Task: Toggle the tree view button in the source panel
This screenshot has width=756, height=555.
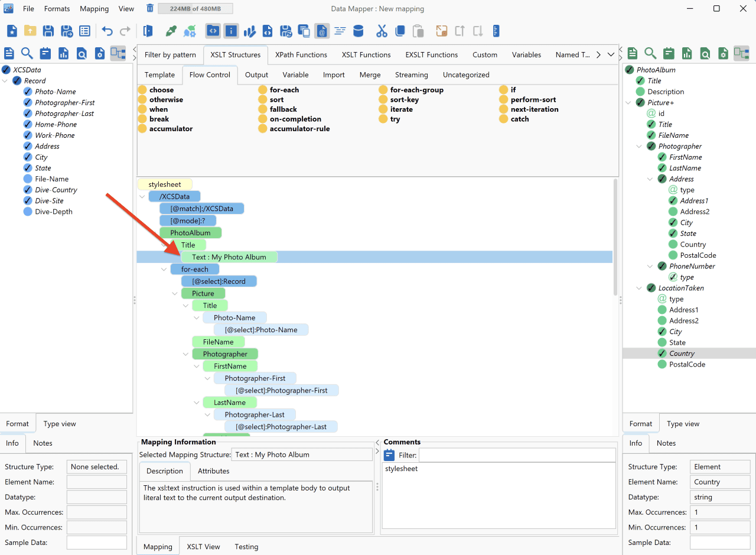Action: point(118,53)
